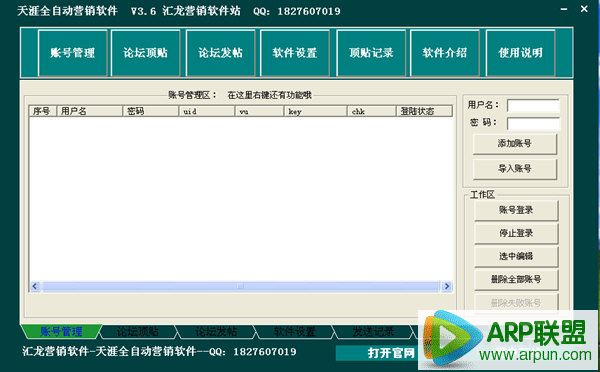Click the 导入账号 button
Image resolution: width=600 pixels, height=372 pixels.
tap(515, 168)
